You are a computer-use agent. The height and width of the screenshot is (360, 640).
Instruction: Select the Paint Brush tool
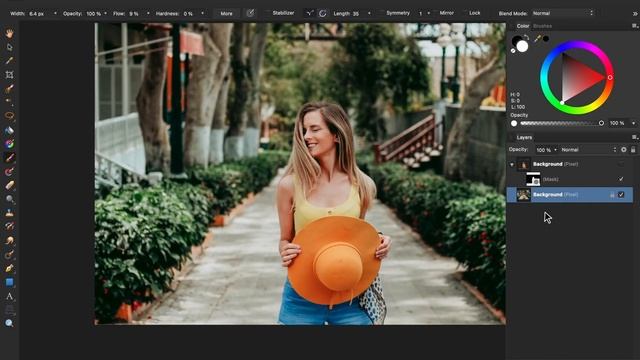click(9, 158)
